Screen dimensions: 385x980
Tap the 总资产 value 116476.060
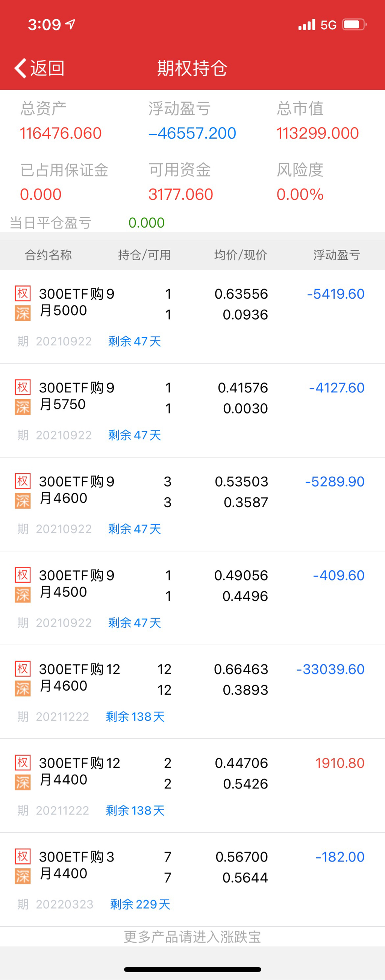pos(61,133)
